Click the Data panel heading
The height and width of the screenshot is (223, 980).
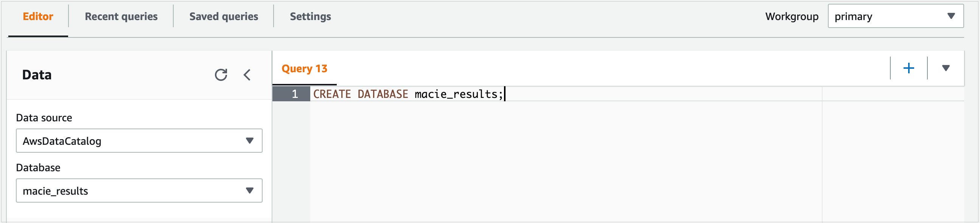pyautogui.click(x=37, y=75)
